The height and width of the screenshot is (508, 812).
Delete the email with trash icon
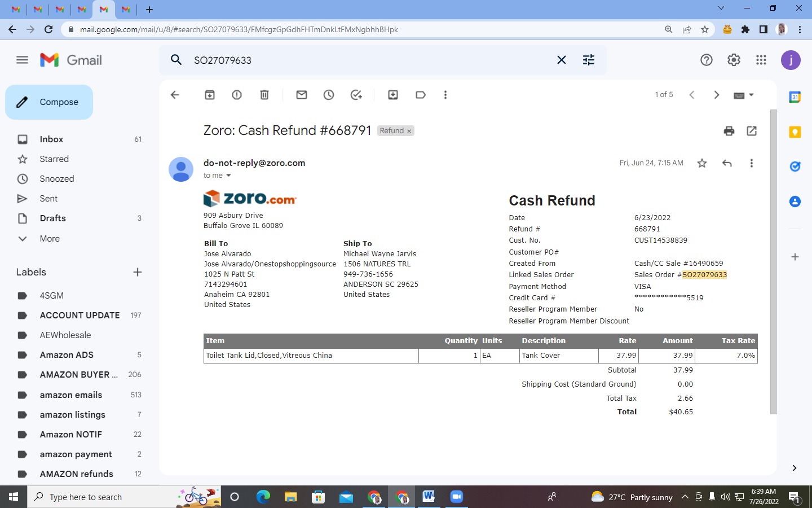[x=264, y=95]
